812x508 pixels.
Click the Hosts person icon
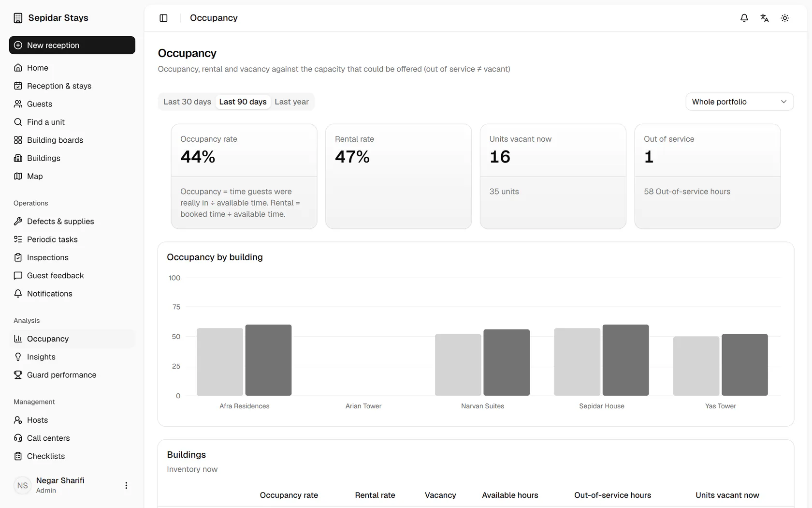(x=18, y=420)
